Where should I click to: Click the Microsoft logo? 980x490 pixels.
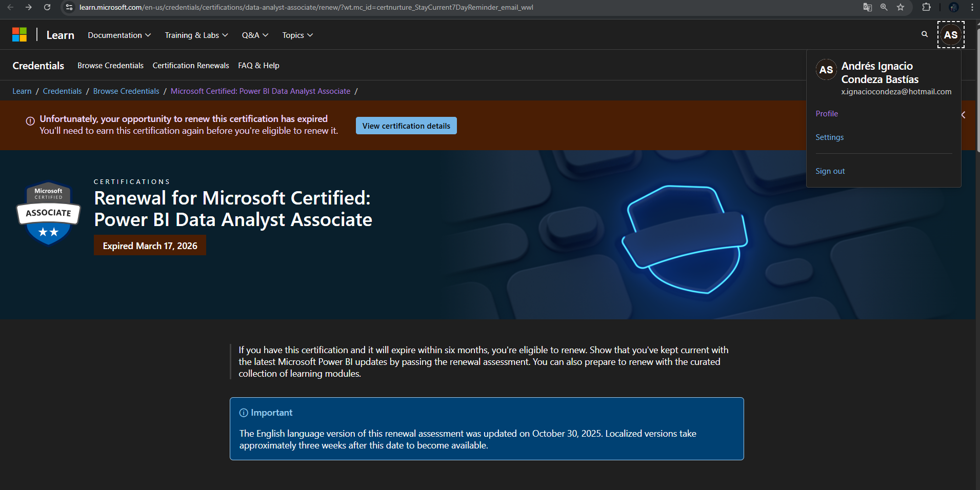[x=19, y=35]
